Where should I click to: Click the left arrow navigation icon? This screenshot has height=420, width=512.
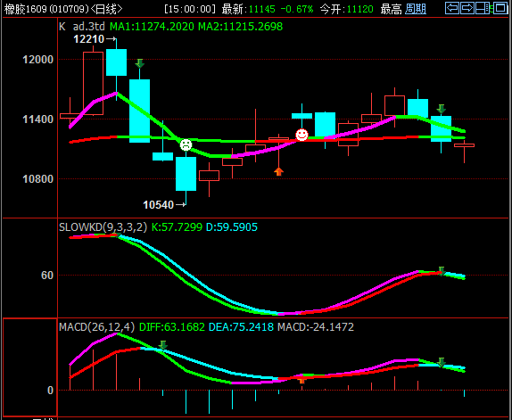[452, 7]
